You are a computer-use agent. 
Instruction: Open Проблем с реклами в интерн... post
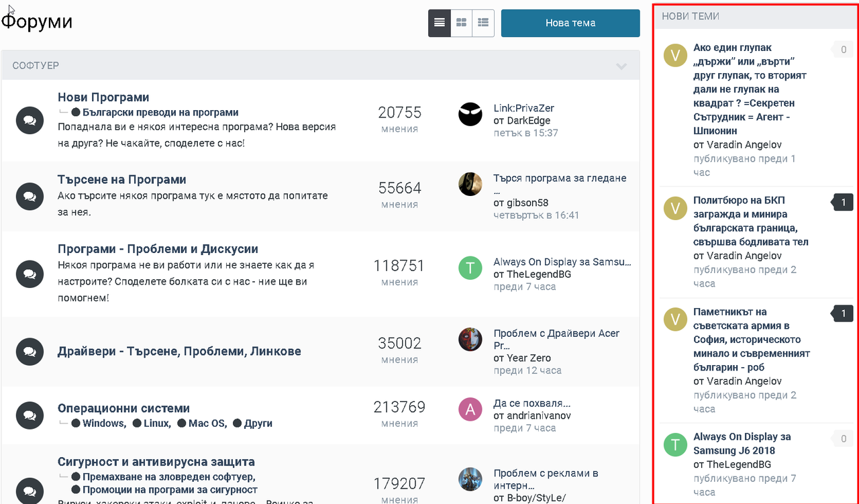(x=546, y=479)
